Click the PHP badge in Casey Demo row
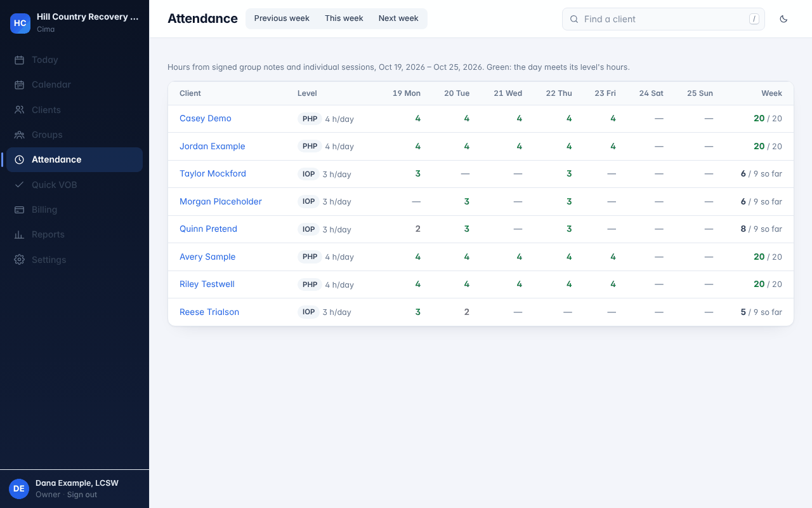Viewport: 812px width, 508px height. click(310, 119)
